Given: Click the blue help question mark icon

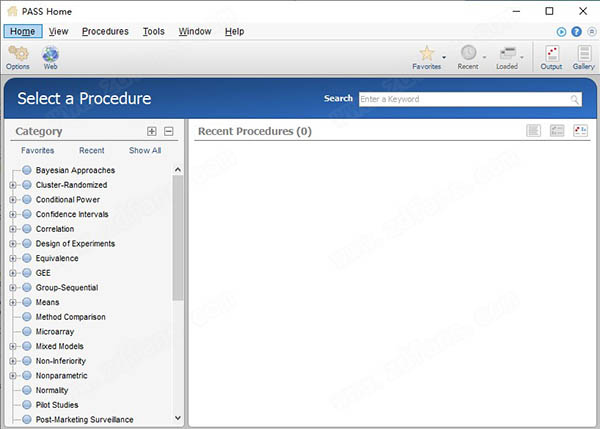Looking at the screenshot, I should [x=576, y=32].
